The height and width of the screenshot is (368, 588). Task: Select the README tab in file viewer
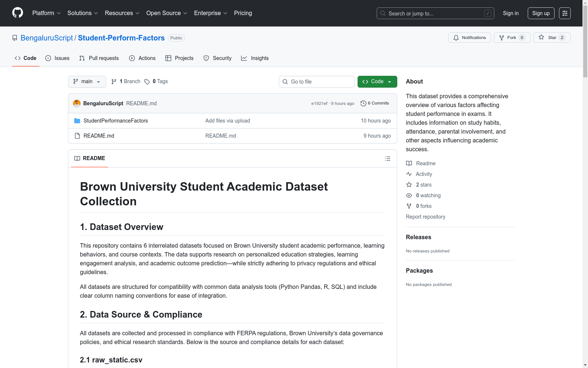[90, 158]
